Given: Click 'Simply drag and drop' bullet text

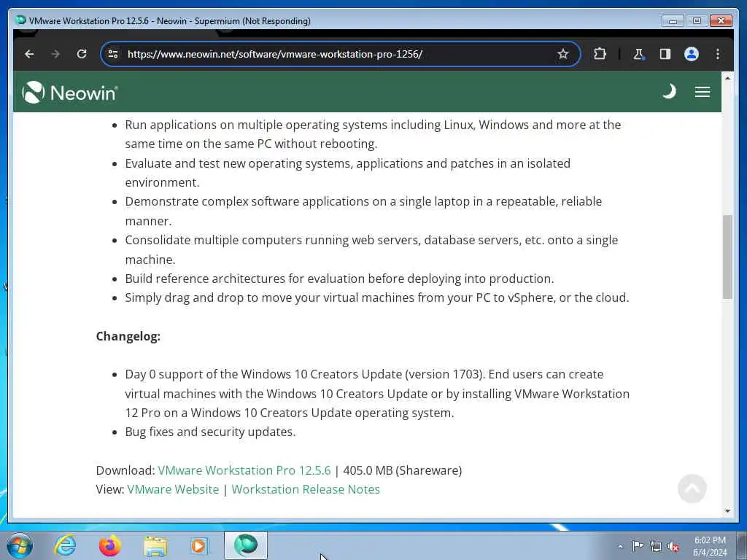Looking at the screenshot, I should tap(377, 297).
